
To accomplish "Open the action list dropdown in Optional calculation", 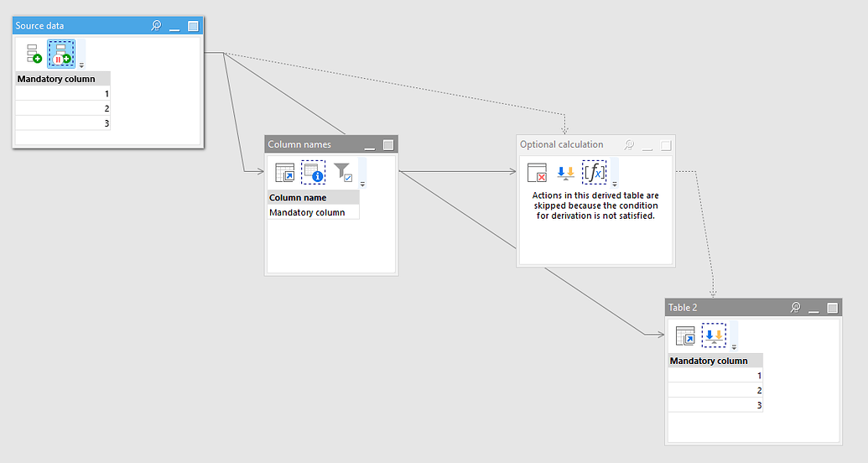I will 615,184.
